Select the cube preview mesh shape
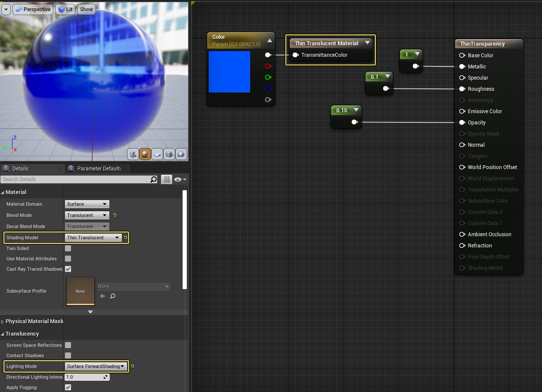The image size is (542, 392). coord(169,154)
